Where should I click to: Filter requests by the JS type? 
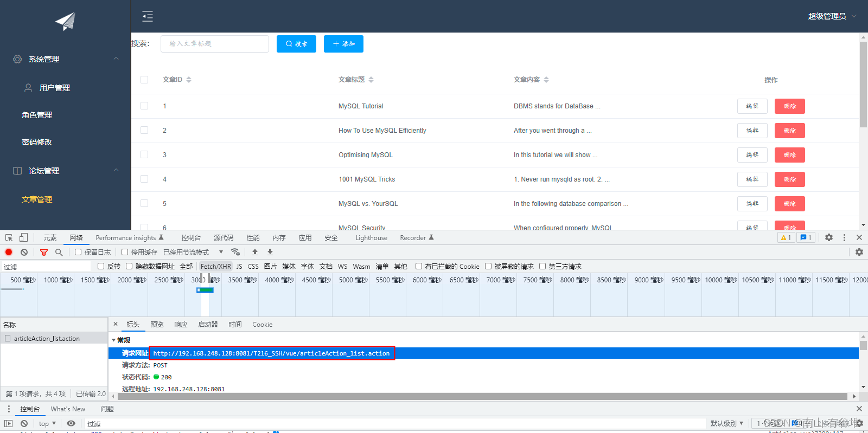point(239,266)
